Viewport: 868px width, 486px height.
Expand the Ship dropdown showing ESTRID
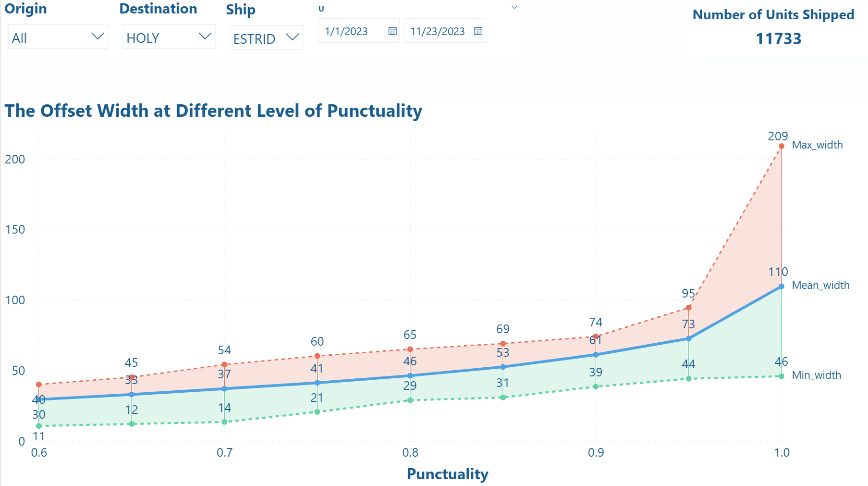[x=292, y=37]
